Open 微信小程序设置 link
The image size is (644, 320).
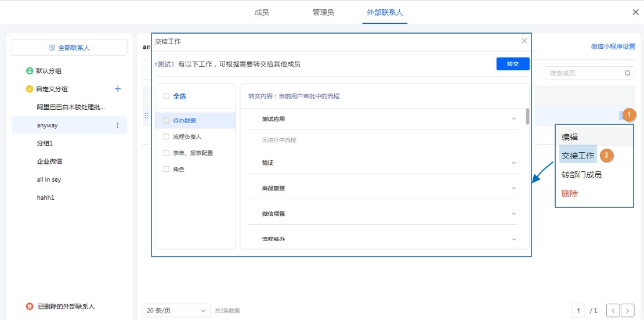point(613,46)
